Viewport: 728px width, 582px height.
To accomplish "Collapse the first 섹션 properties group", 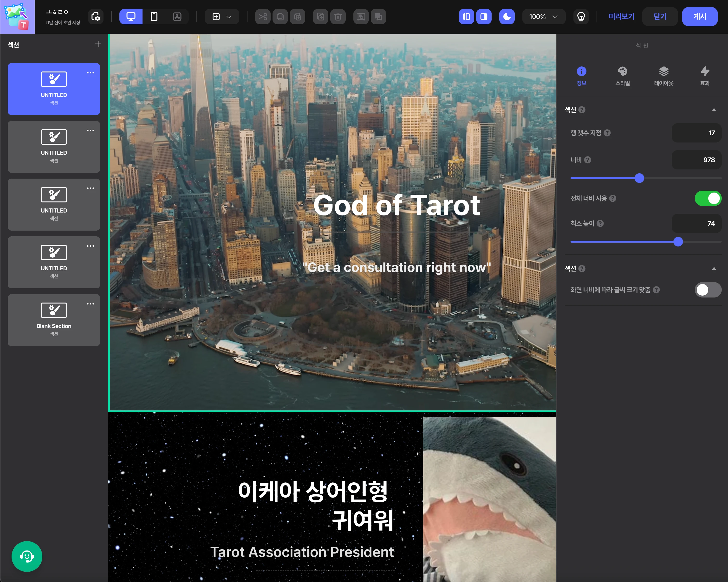I will pos(714,110).
